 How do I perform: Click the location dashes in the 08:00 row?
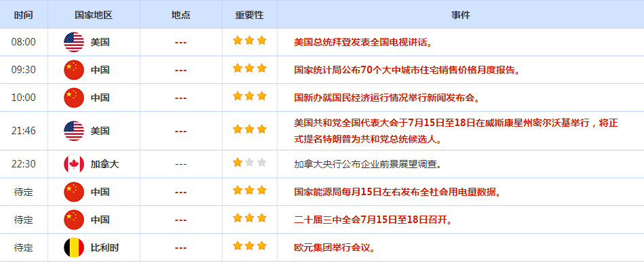[181, 42]
